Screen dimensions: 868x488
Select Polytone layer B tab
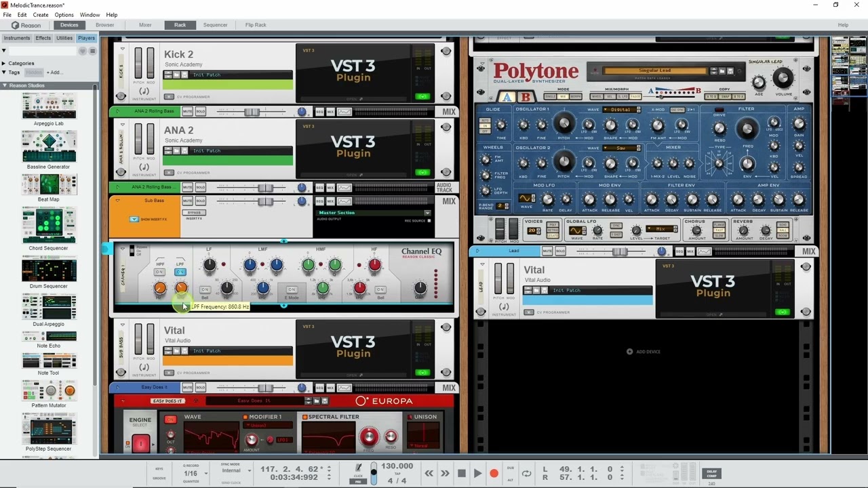click(x=524, y=97)
